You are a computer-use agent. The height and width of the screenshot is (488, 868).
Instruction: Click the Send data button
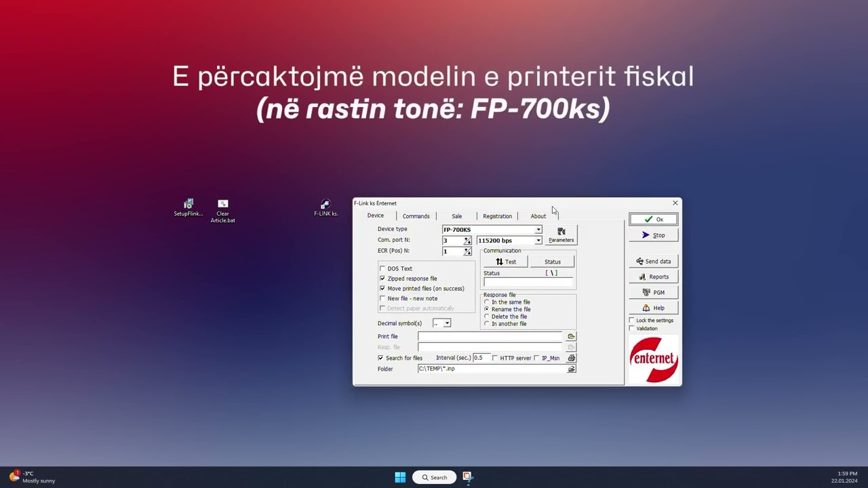click(653, 262)
